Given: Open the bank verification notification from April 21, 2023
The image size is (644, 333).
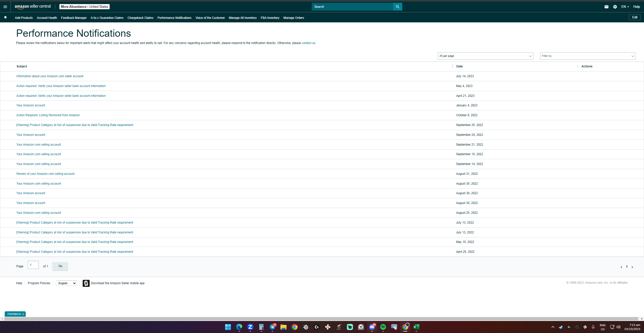Looking at the screenshot, I should click(61, 96).
